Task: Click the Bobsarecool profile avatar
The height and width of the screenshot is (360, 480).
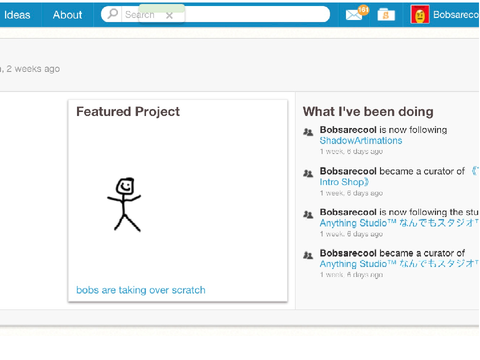Action: click(420, 15)
